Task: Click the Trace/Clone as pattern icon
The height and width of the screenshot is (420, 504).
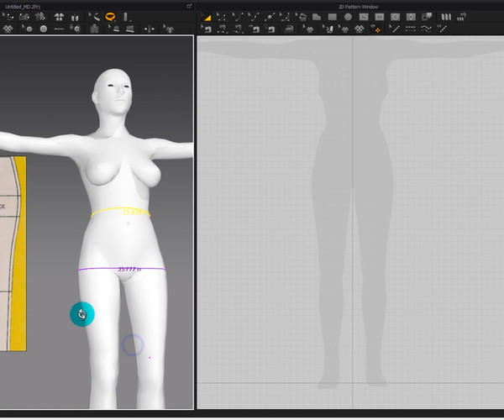Action: coord(427,17)
